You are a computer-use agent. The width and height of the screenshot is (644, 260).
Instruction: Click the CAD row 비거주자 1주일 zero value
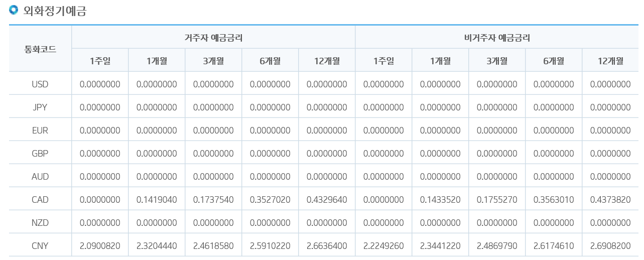(x=383, y=199)
